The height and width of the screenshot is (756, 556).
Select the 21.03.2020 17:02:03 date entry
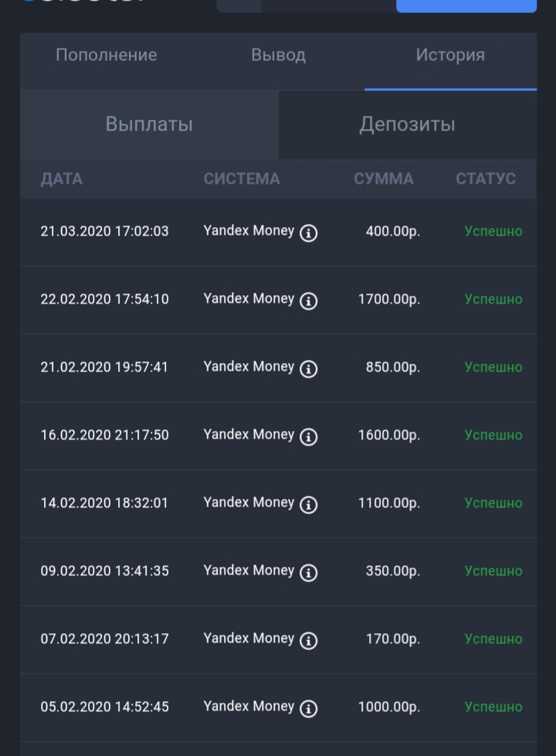point(104,232)
